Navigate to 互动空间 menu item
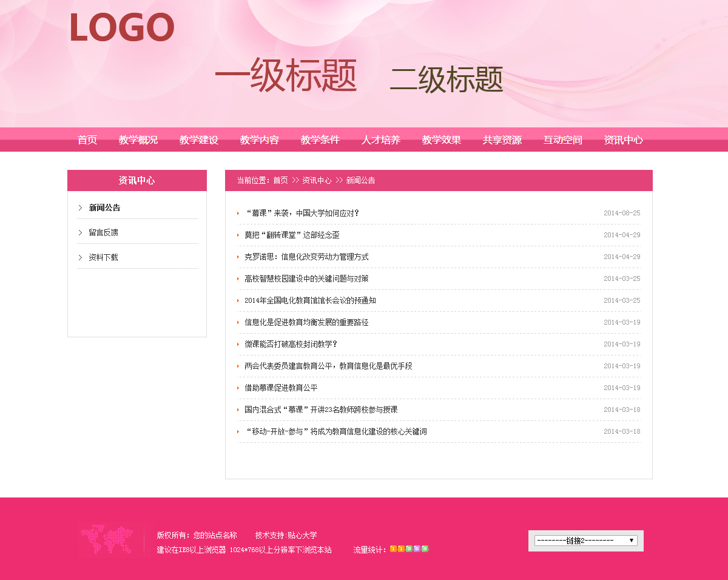 point(563,140)
